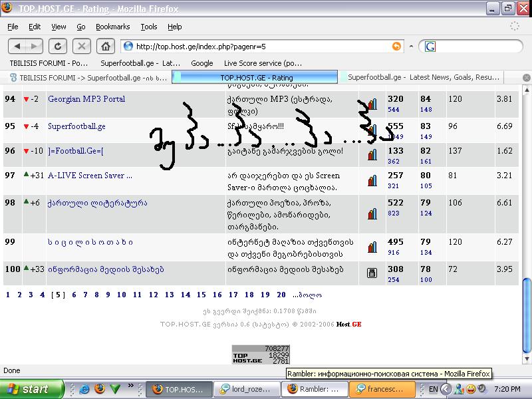Open the Superfootball.ge site link in row 95

click(x=76, y=126)
